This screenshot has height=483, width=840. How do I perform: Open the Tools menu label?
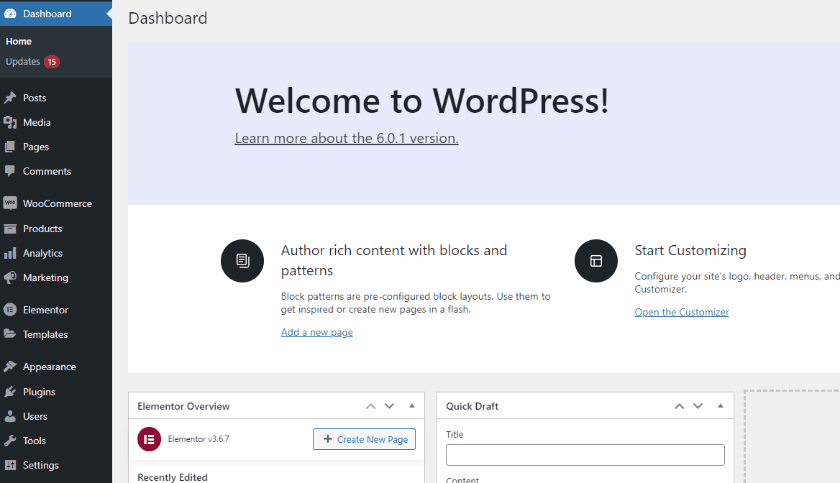34,441
